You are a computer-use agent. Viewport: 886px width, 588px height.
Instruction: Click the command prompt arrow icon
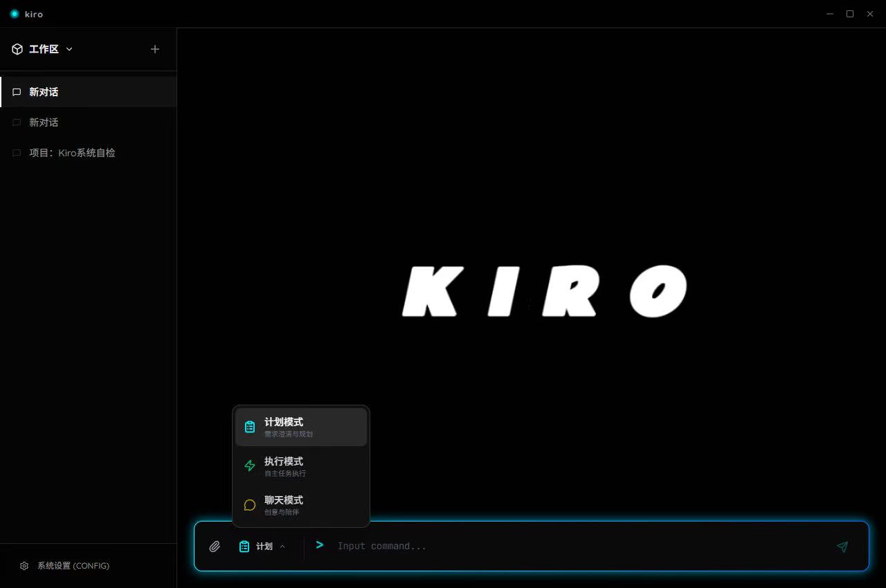click(320, 545)
